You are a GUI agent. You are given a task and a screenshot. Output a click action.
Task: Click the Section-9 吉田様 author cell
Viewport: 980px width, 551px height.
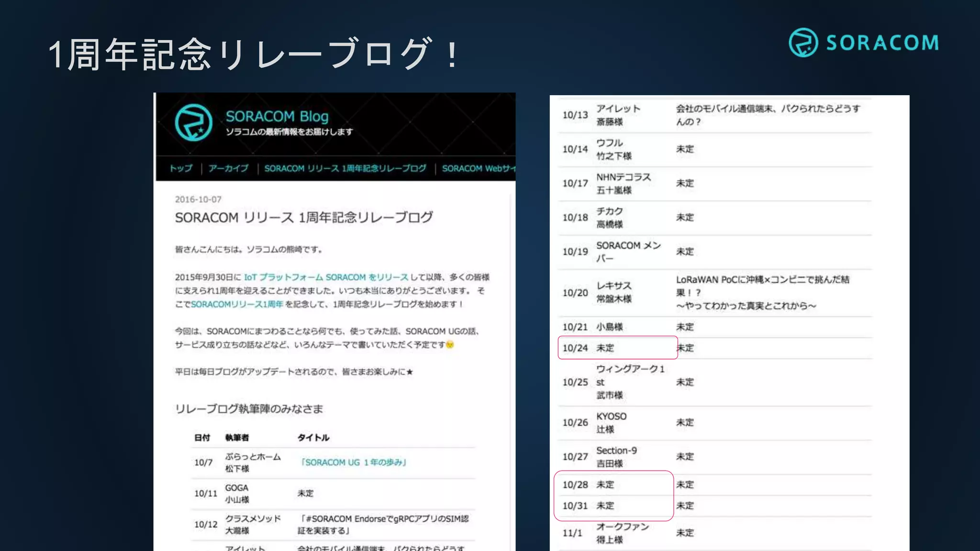click(x=616, y=457)
